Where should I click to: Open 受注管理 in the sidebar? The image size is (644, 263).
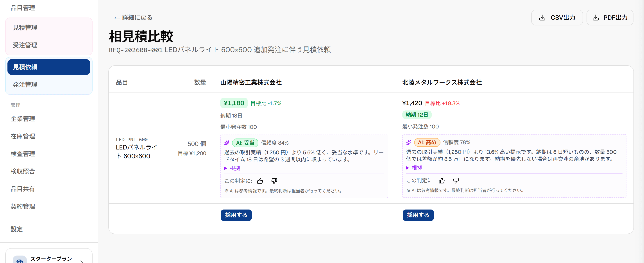click(x=49, y=45)
